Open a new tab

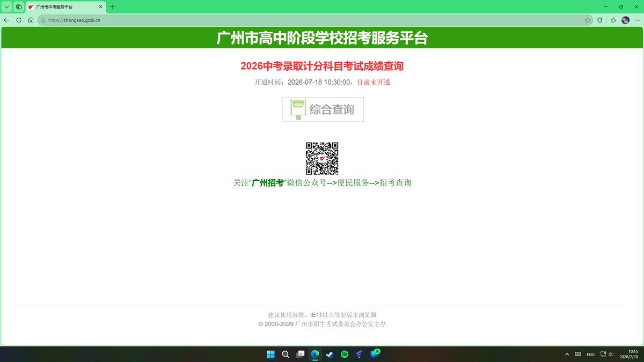point(113,7)
